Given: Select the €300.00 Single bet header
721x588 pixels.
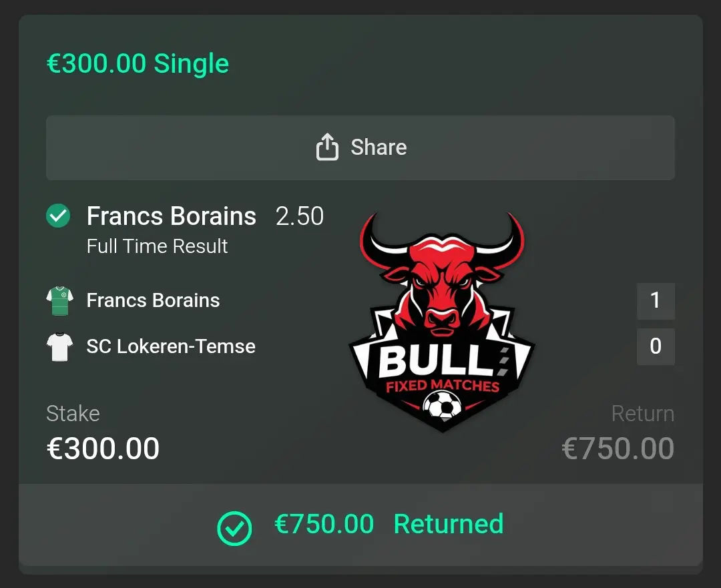Looking at the screenshot, I should tap(137, 63).
